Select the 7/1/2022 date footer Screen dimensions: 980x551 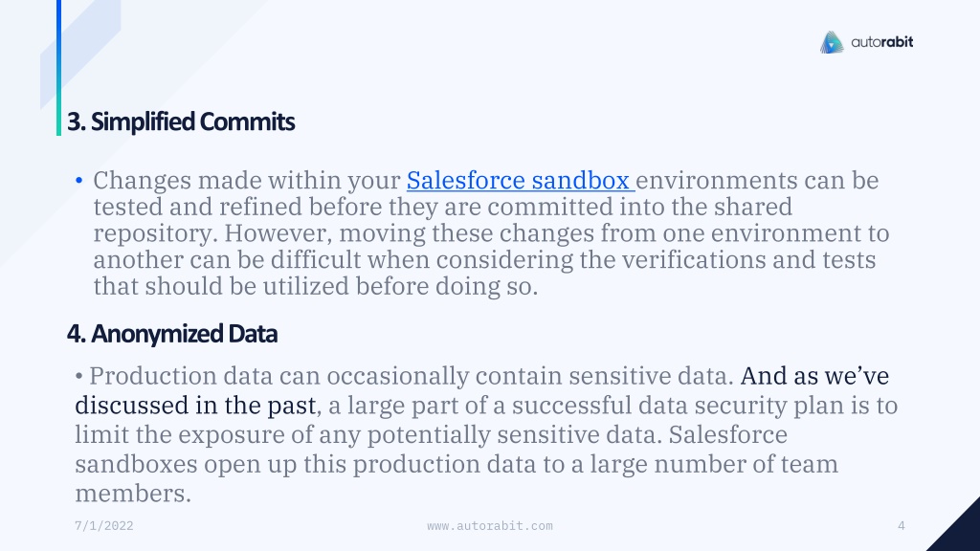point(103,526)
